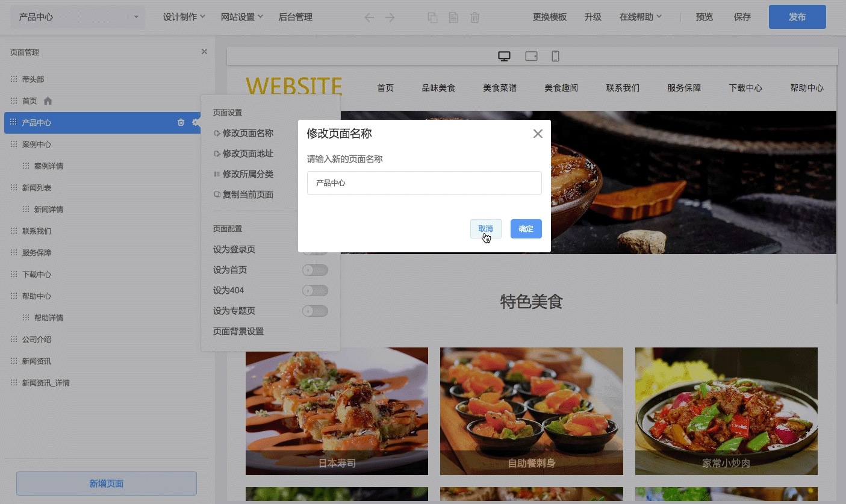Click the 特色美食 section heading
Screen dimensions: 846x504
point(532,302)
